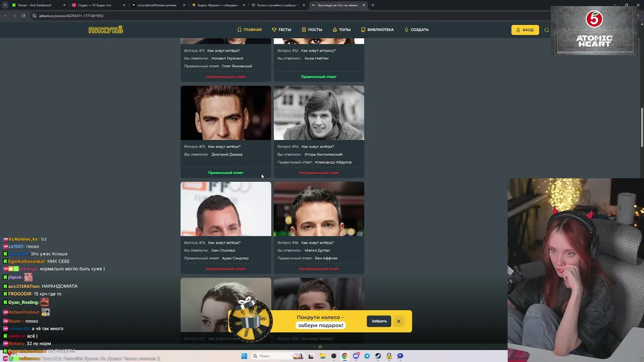
Task: Open the blue chat bubble taskbar app
Action: (x=400, y=356)
